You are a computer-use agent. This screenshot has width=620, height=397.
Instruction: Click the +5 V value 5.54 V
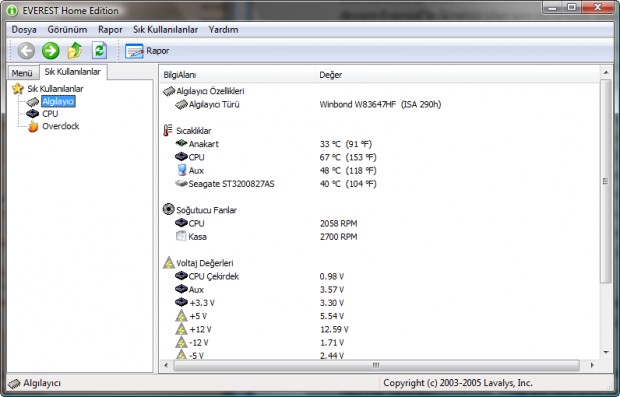tap(332, 316)
